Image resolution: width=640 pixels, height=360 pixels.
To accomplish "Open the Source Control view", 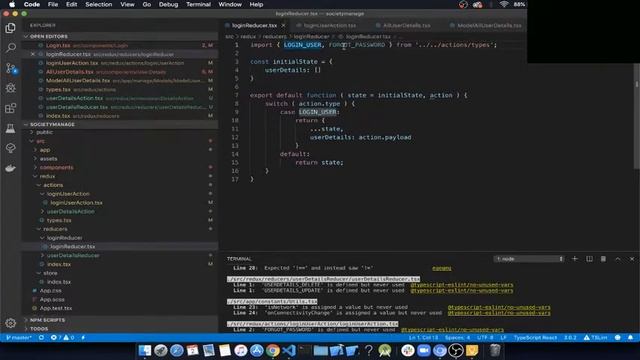I will [x=11, y=68].
